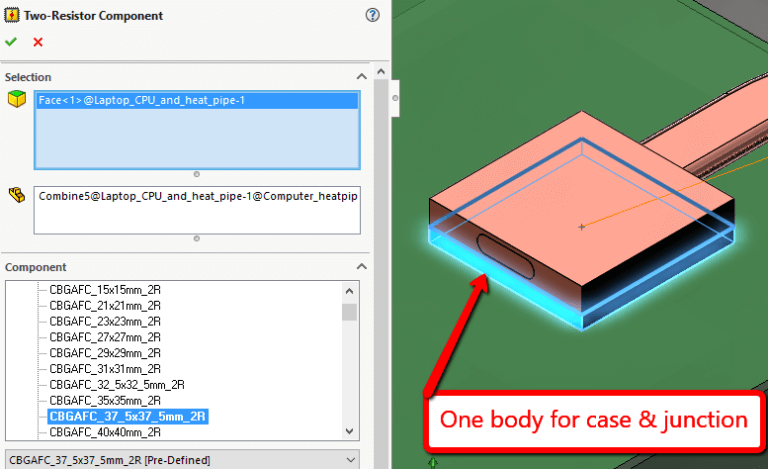Click the Two-Resistor Component title icon
This screenshot has width=768, height=469.
pos(11,16)
